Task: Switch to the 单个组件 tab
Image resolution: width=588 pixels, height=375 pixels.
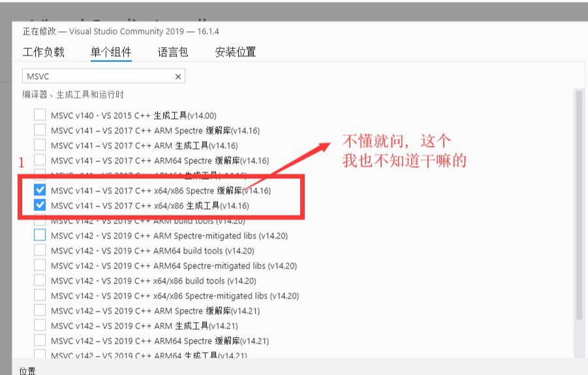Action: point(111,52)
